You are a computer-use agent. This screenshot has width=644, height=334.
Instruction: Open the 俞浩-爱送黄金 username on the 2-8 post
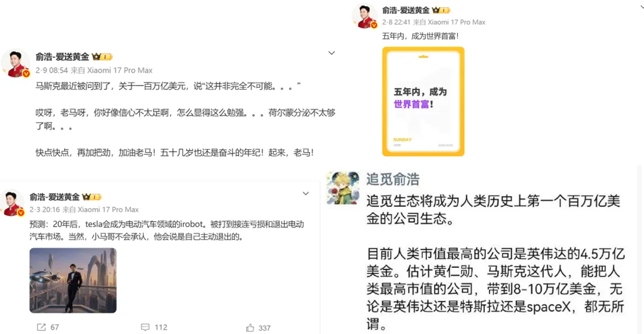(406, 10)
